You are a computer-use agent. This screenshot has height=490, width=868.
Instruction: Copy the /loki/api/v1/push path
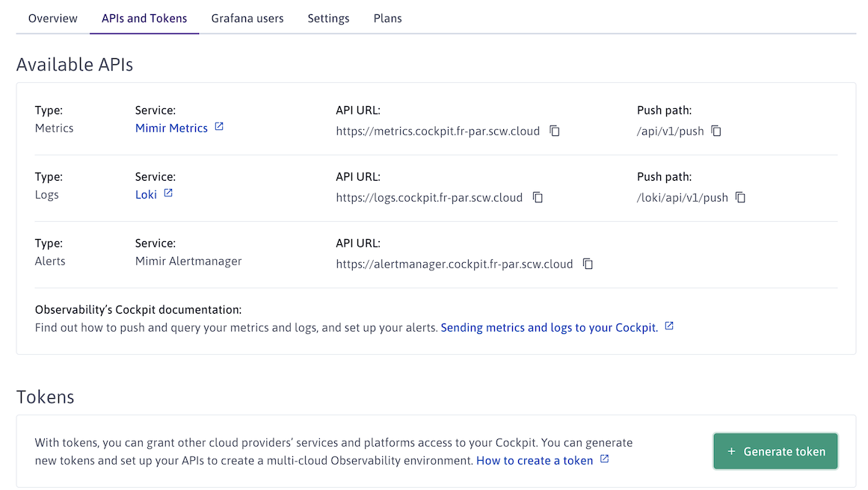(x=740, y=197)
